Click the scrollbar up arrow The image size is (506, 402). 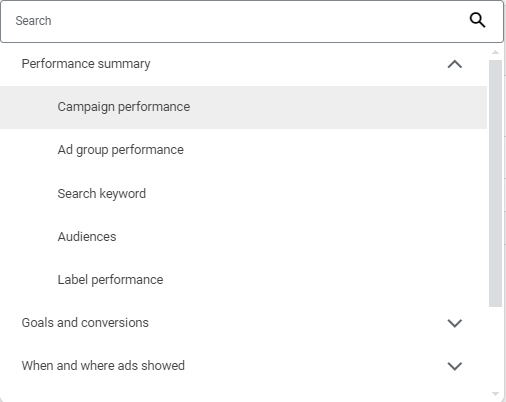tap(495, 52)
